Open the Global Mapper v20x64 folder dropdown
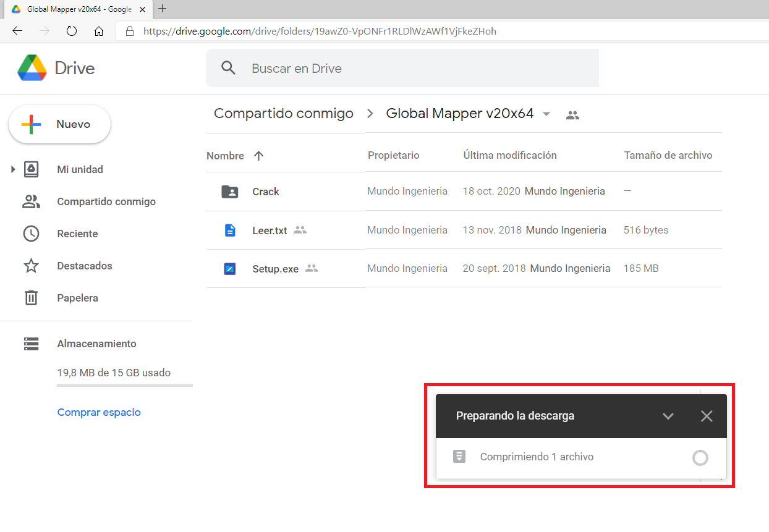This screenshot has width=769, height=532. (546, 114)
